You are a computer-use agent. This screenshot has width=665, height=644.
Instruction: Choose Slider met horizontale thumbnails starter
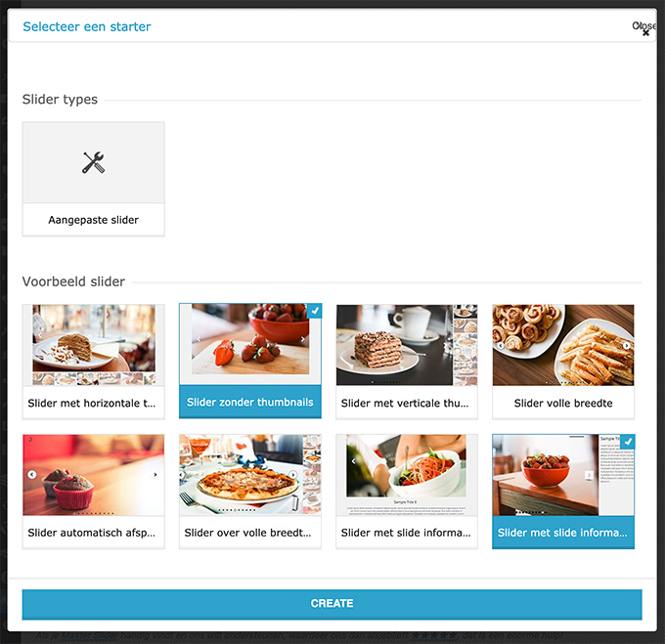tap(93, 362)
